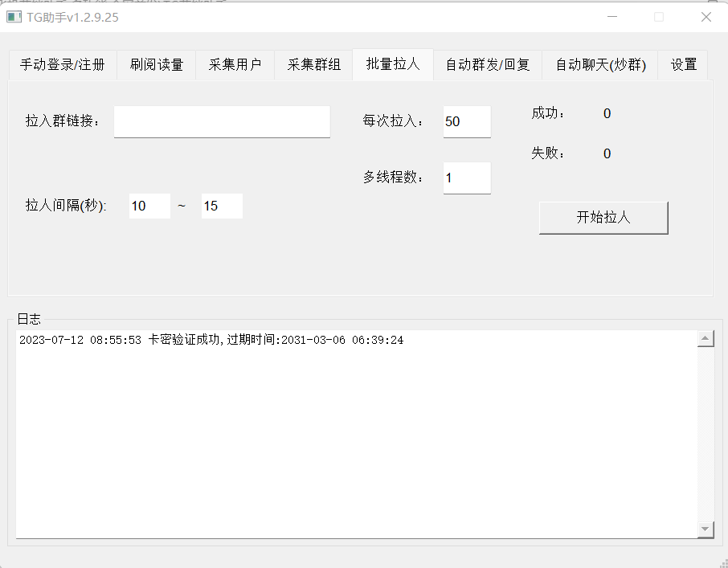Click the maximum 拉人间隔 field showing 15
This screenshot has height=568, width=728.
coord(222,206)
